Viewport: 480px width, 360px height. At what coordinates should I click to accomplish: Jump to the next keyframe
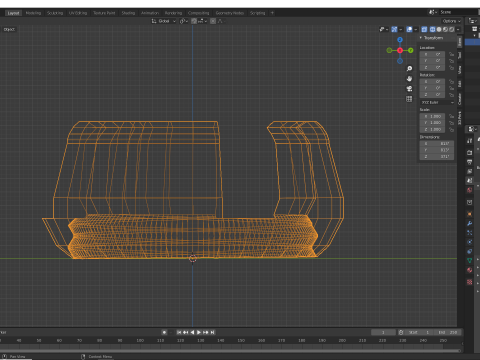[206, 332]
